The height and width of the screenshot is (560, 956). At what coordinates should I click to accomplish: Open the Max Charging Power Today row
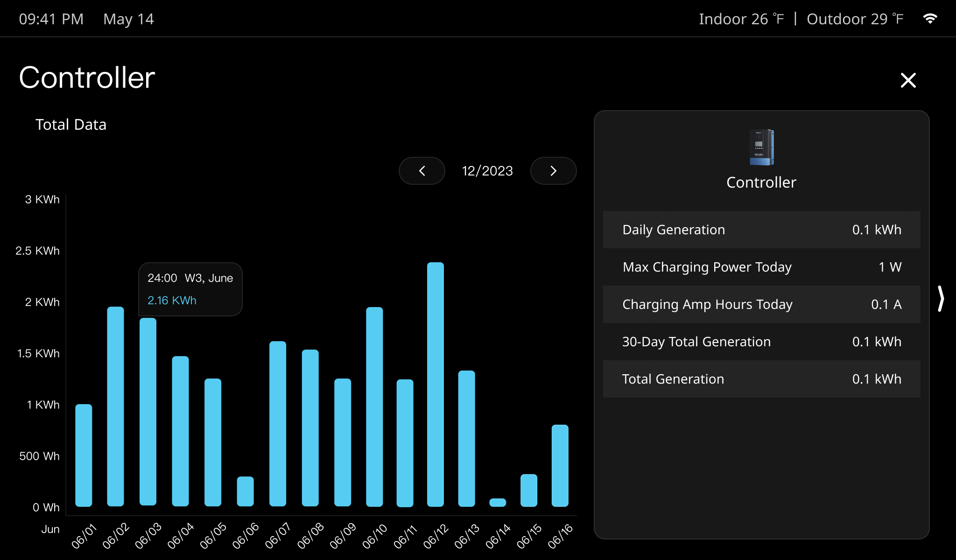pyautogui.click(x=761, y=267)
